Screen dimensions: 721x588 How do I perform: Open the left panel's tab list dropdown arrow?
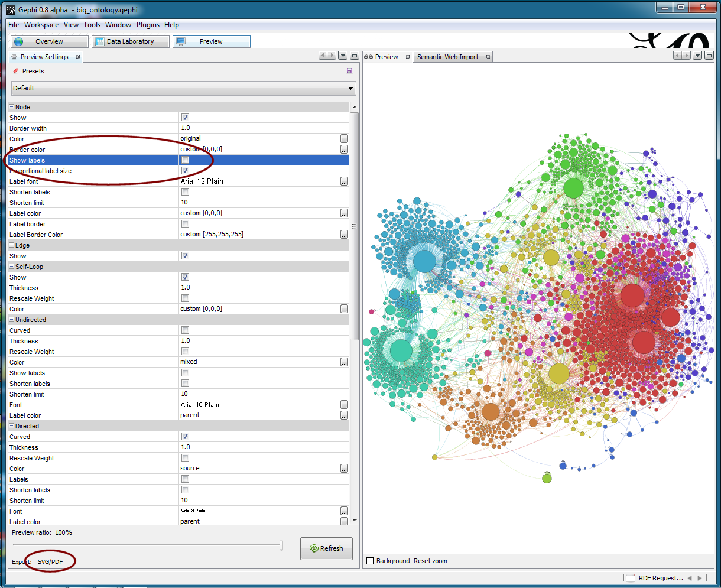(343, 56)
